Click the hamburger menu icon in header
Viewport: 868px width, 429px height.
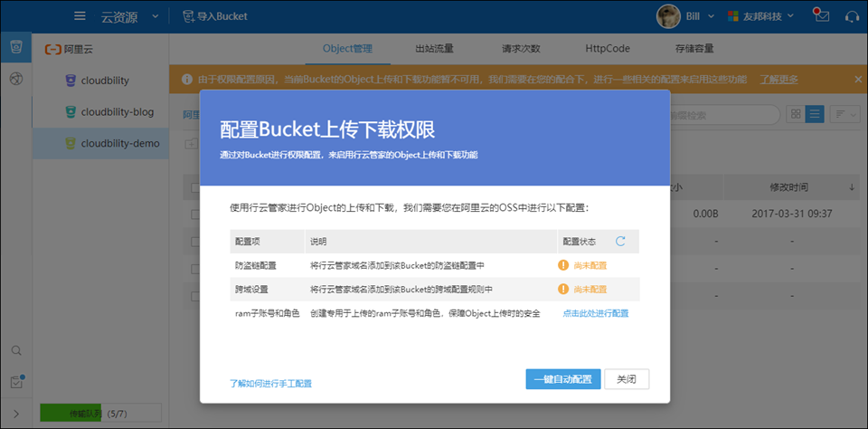pyautogui.click(x=80, y=16)
